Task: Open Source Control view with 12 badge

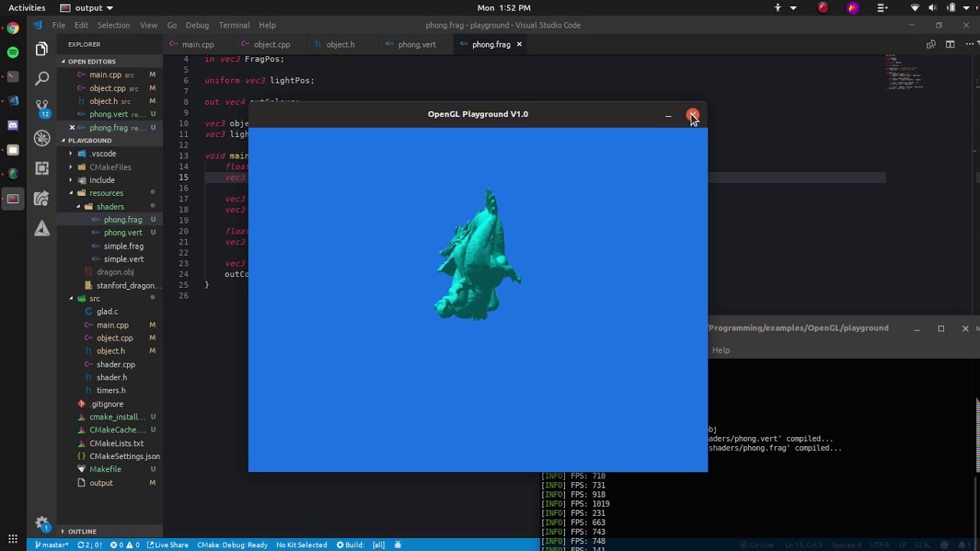Action: coord(42,108)
